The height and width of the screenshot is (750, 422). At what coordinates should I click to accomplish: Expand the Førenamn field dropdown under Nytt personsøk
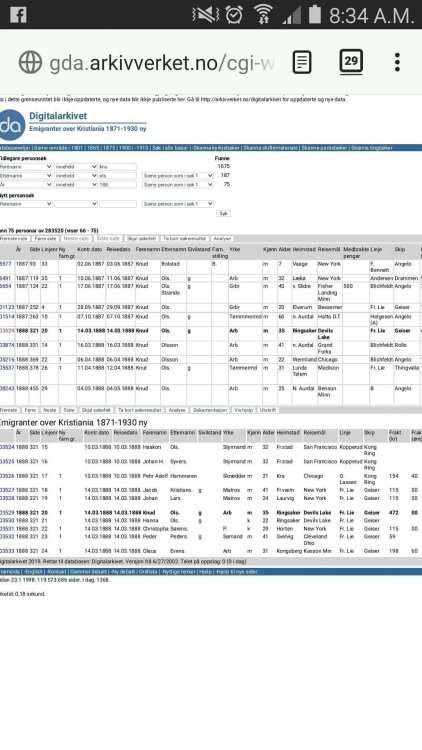pyautogui.click(x=26, y=204)
